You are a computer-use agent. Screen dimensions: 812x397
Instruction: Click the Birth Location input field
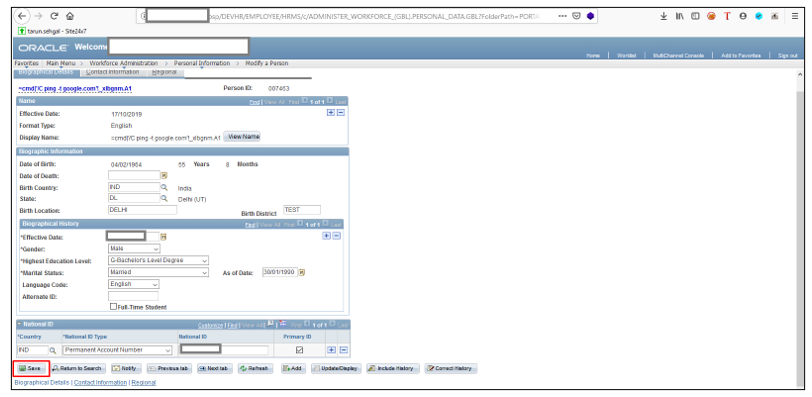point(142,210)
